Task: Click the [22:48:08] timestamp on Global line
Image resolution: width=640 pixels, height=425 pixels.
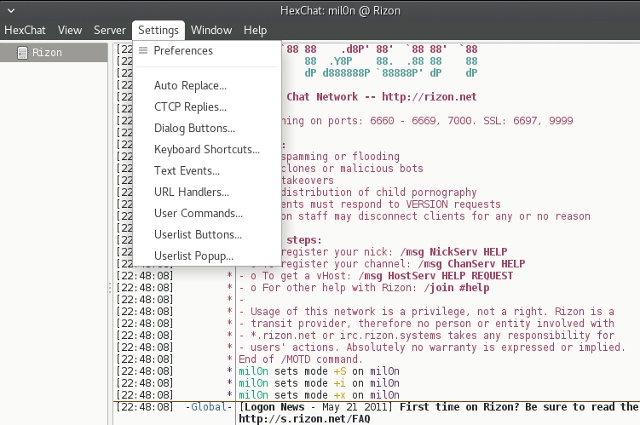Action: coord(144,407)
